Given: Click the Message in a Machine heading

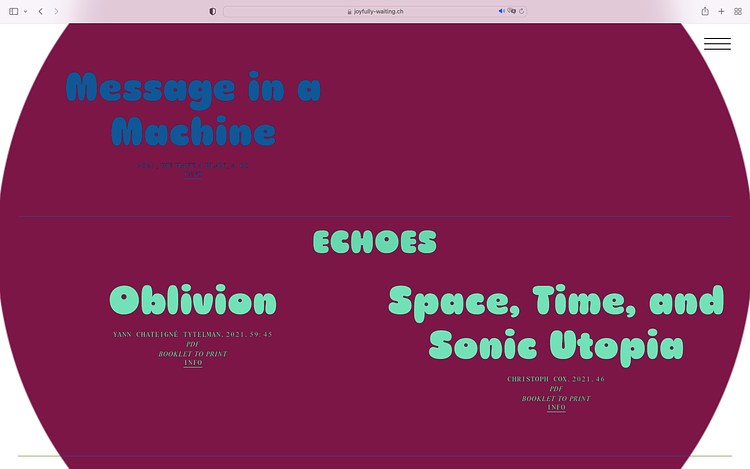Looking at the screenshot, I should click(193, 110).
